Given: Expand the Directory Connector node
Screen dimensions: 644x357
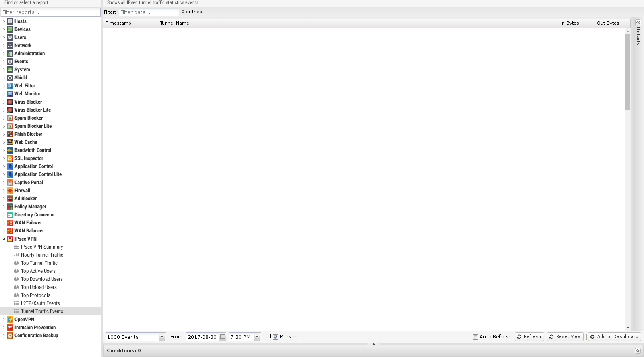Looking at the screenshot, I should pos(4,215).
